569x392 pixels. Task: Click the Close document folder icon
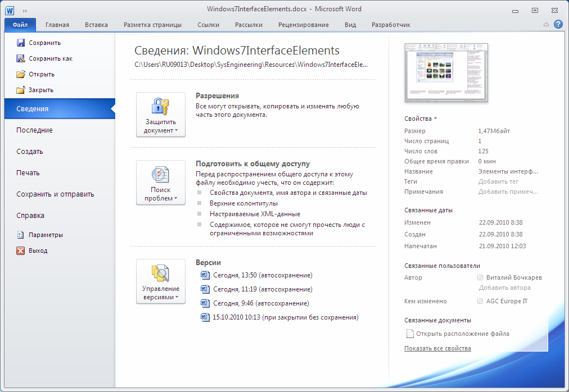tap(21, 90)
